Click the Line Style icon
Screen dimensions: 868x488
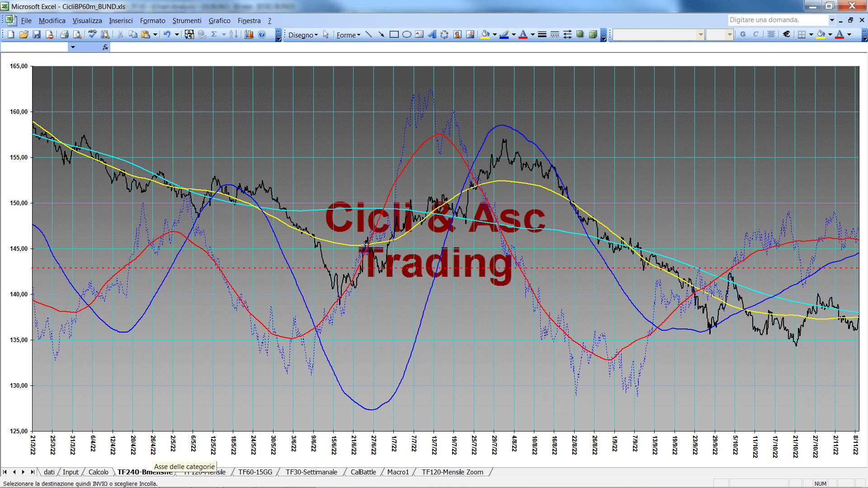pyautogui.click(x=542, y=34)
